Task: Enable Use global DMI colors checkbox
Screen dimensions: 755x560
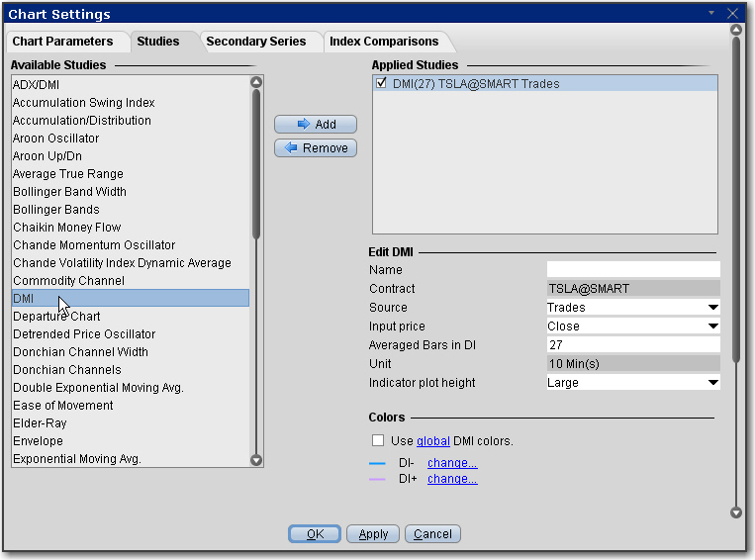Action: tap(377, 440)
